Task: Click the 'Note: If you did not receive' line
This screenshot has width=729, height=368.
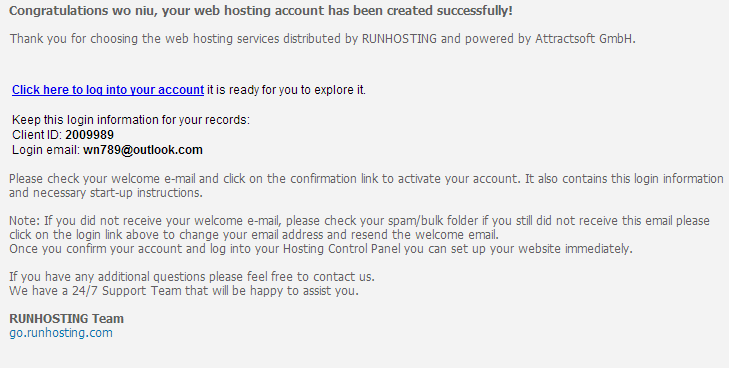Action: tap(359, 221)
